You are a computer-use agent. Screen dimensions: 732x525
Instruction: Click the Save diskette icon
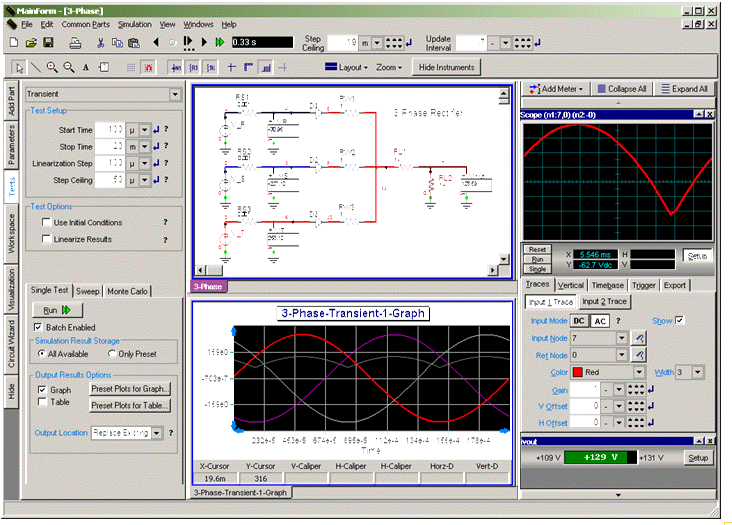[x=48, y=43]
